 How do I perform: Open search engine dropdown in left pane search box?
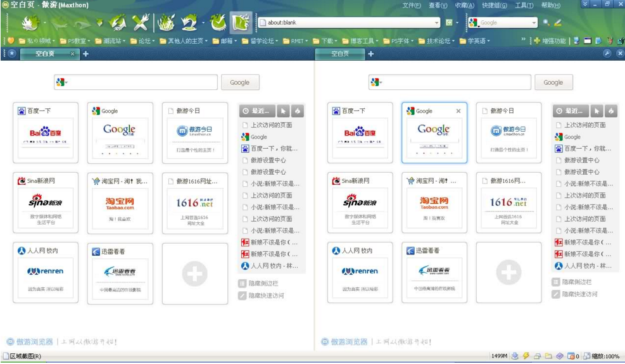pos(62,82)
